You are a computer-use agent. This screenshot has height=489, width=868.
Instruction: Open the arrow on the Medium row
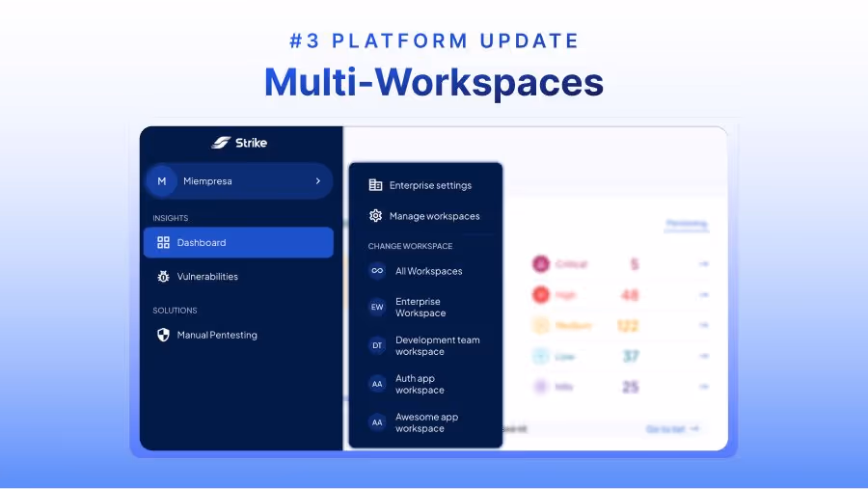[x=704, y=325]
